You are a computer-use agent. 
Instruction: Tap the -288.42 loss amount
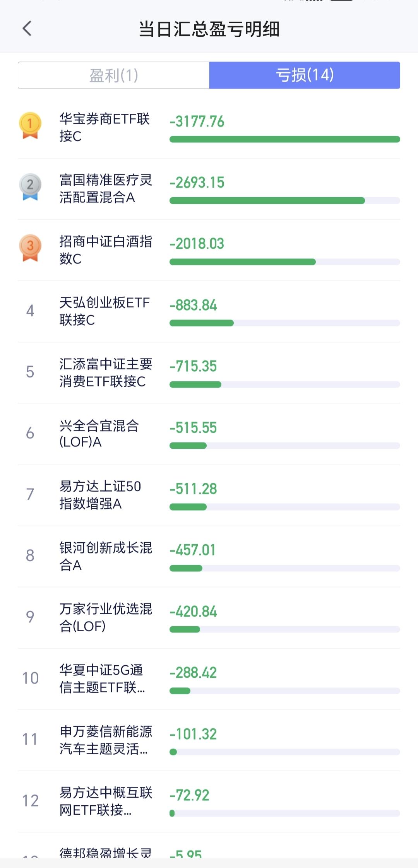pyautogui.click(x=193, y=673)
